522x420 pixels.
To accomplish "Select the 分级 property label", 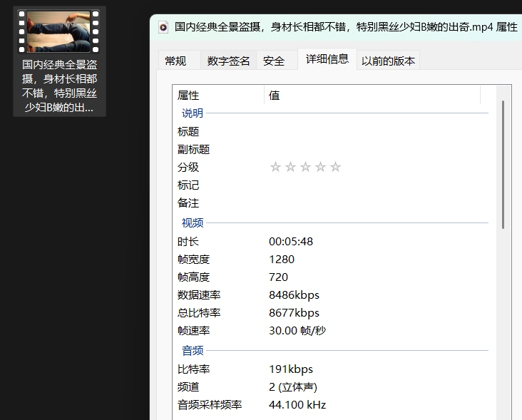I will pos(188,167).
